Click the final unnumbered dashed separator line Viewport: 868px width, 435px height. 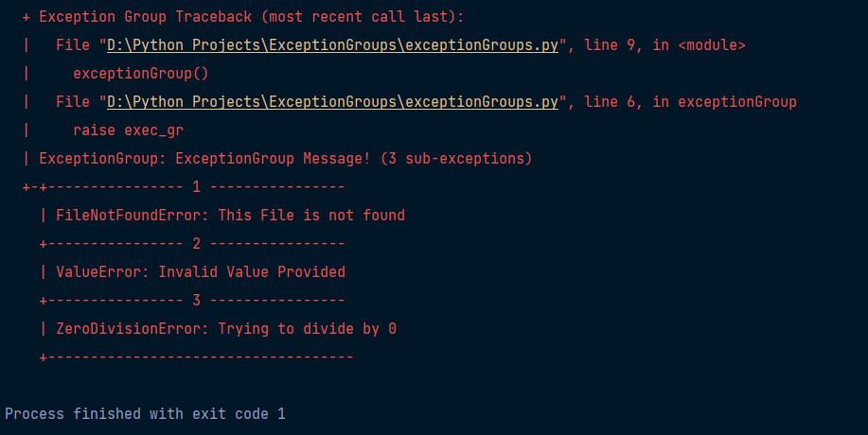197,357
